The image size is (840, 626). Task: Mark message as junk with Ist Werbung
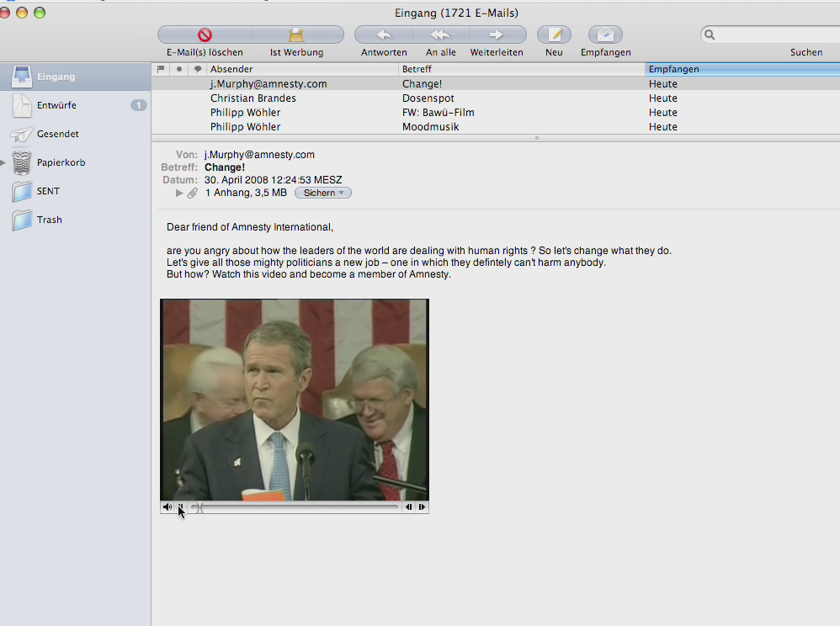(297, 34)
